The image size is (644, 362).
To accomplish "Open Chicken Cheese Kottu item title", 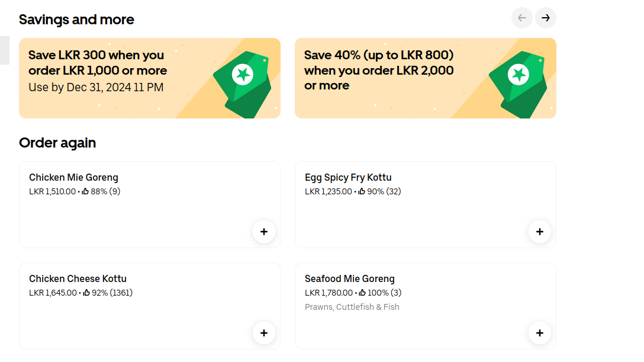I will coord(78,278).
